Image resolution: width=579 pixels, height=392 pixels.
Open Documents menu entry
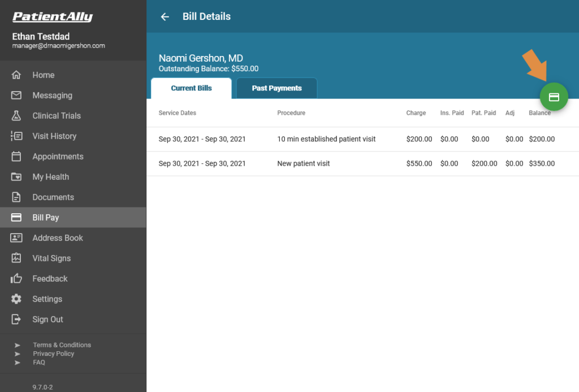coord(73,197)
